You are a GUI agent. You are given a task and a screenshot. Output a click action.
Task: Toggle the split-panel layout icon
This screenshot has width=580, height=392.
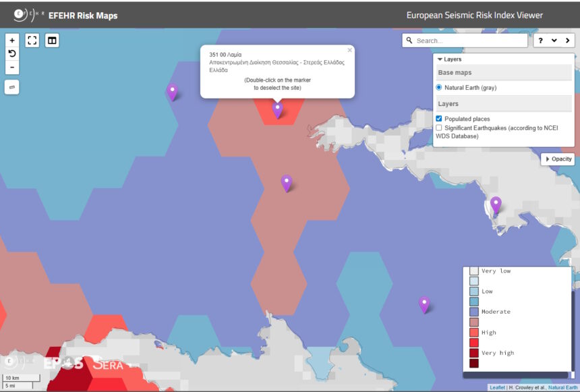coord(52,40)
